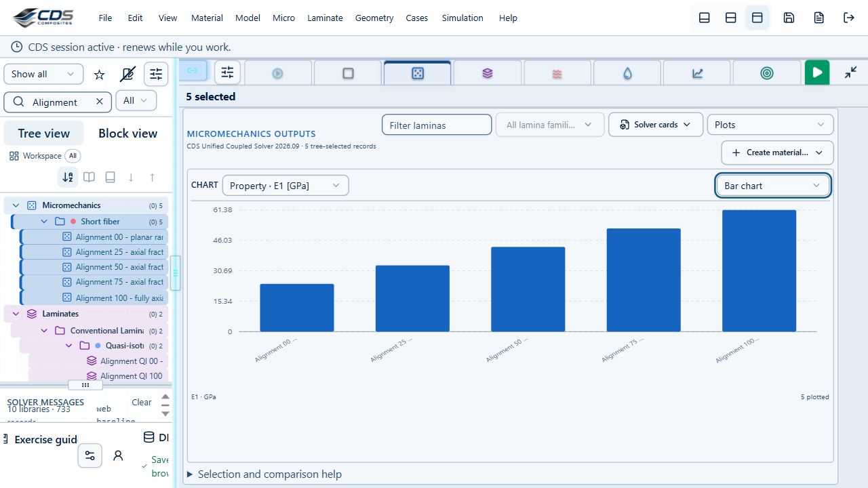Image resolution: width=868 pixels, height=488 pixels.
Task: Switch to the top panel layout
Action: point(757,18)
